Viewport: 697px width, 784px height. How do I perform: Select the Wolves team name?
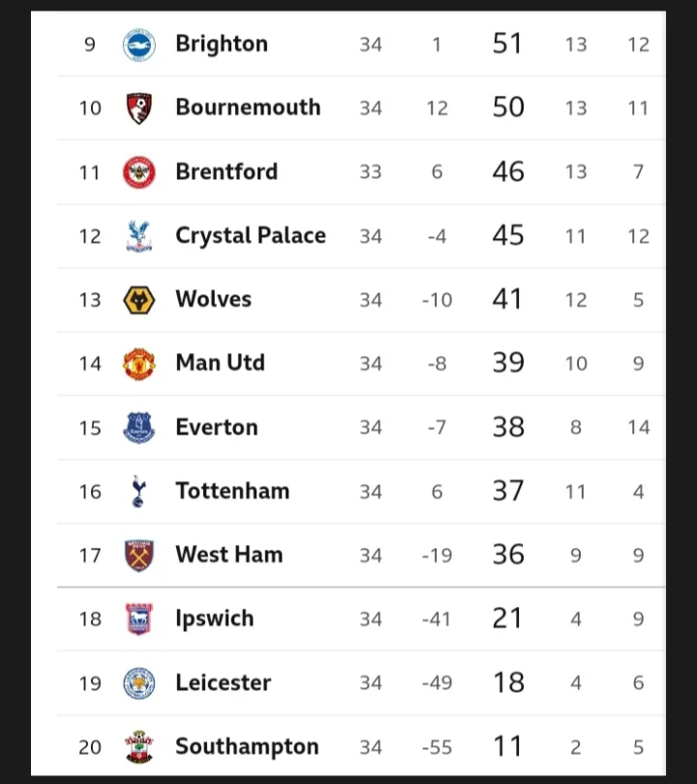214,299
